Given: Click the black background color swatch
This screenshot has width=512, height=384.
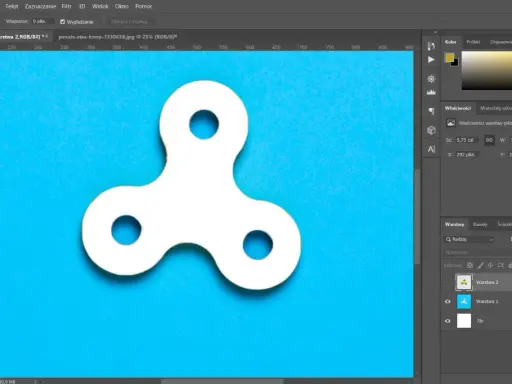Looking at the screenshot, I should point(455,63).
